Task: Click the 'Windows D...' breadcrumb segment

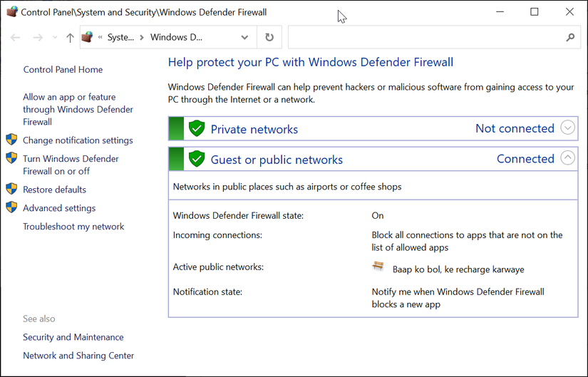Action: pos(176,37)
